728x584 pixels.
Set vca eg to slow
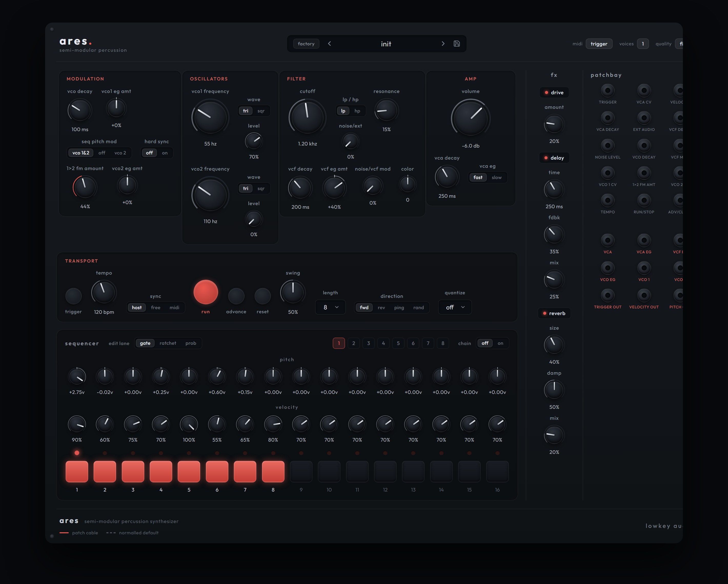(x=496, y=178)
